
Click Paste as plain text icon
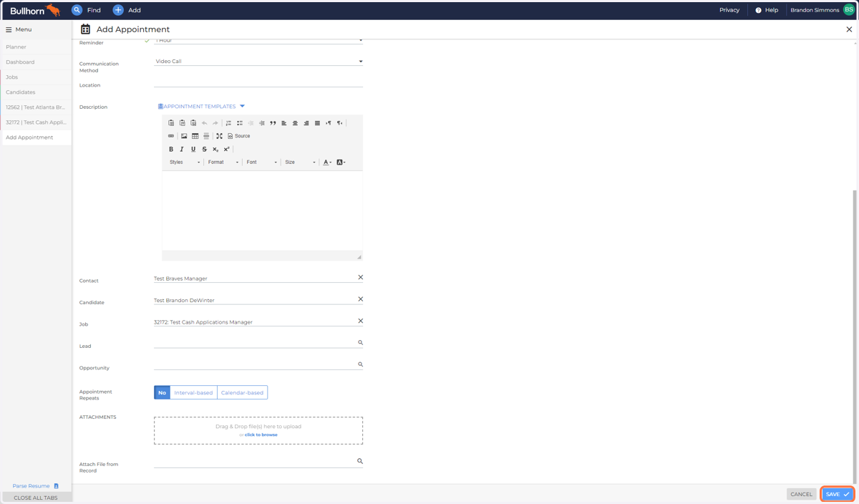point(182,123)
